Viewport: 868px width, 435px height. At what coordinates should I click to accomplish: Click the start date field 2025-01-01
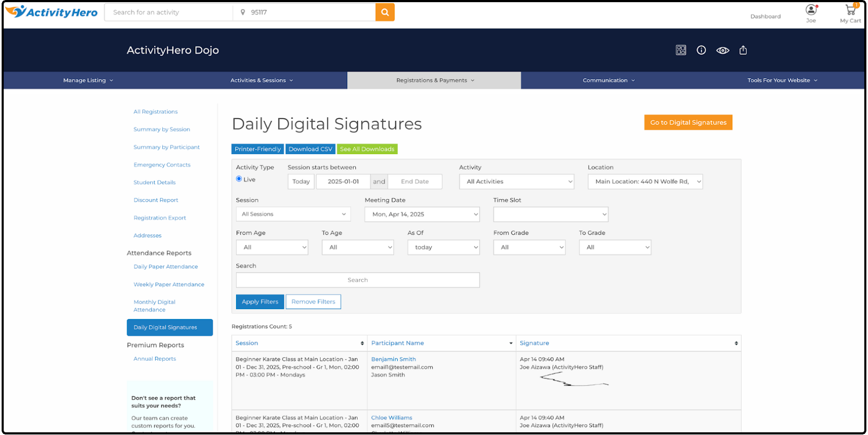[x=343, y=182]
